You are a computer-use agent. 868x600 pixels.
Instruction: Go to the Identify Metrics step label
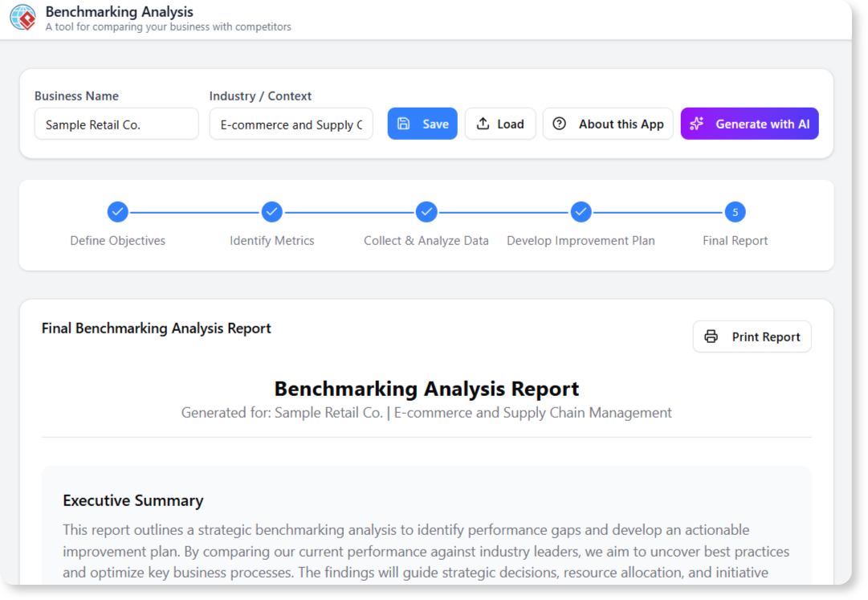pos(272,241)
